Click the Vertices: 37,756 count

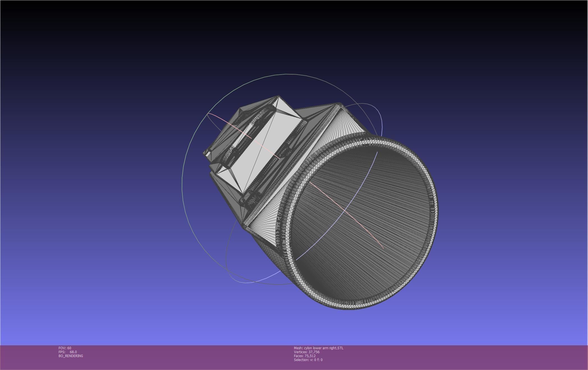307,352
